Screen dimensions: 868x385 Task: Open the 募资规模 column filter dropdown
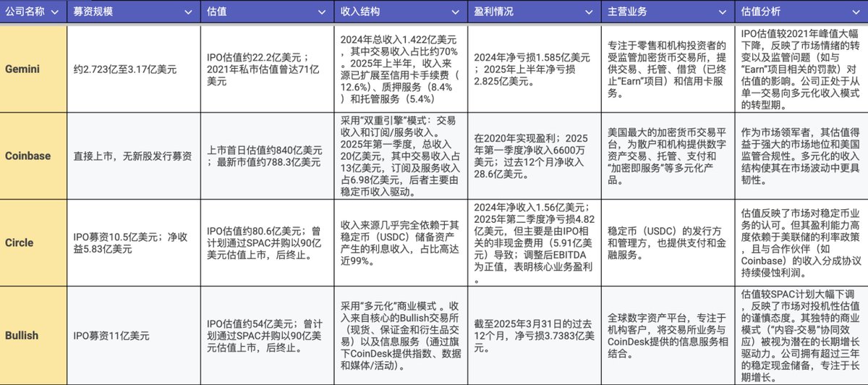tap(187, 13)
